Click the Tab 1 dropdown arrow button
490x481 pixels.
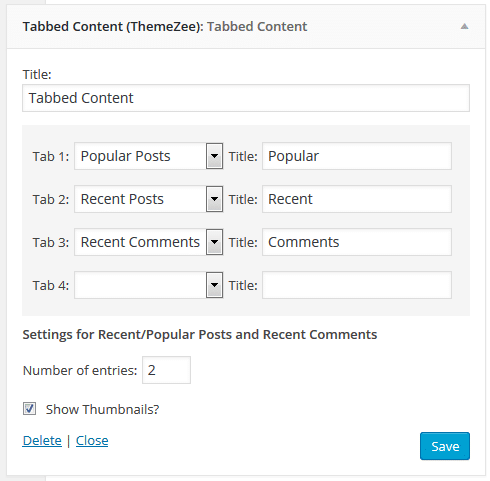[214, 156]
